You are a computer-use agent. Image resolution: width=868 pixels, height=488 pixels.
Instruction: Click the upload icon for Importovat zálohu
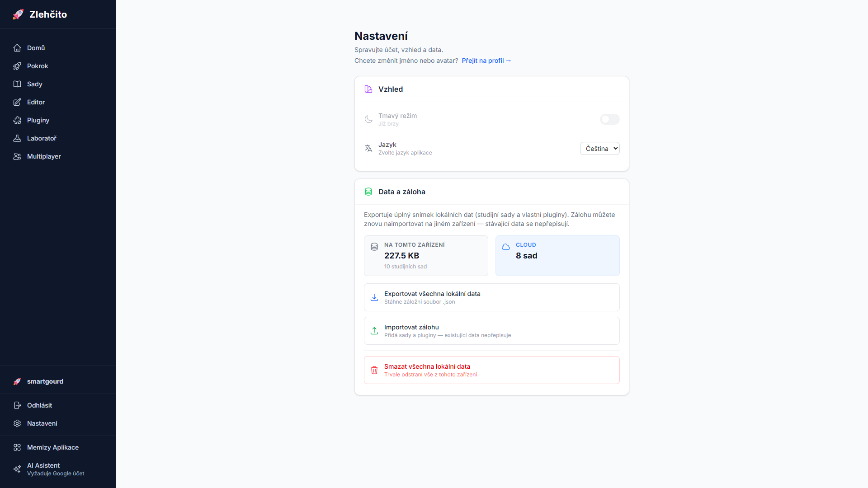point(374,331)
